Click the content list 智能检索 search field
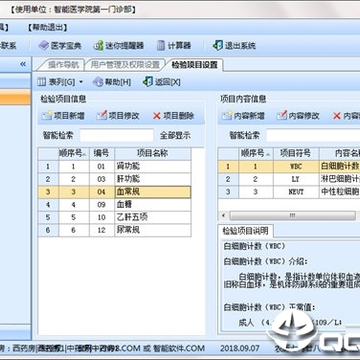This screenshot has height=360, width=360. pos(313,135)
